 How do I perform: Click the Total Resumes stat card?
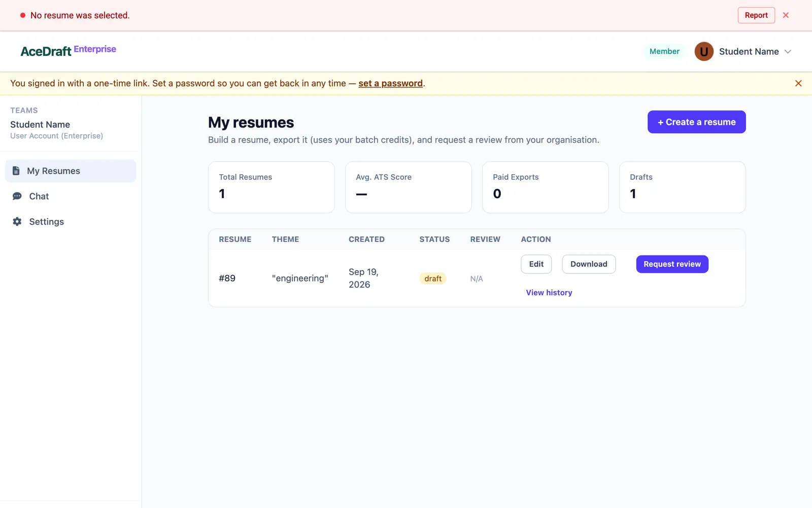click(272, 187)
